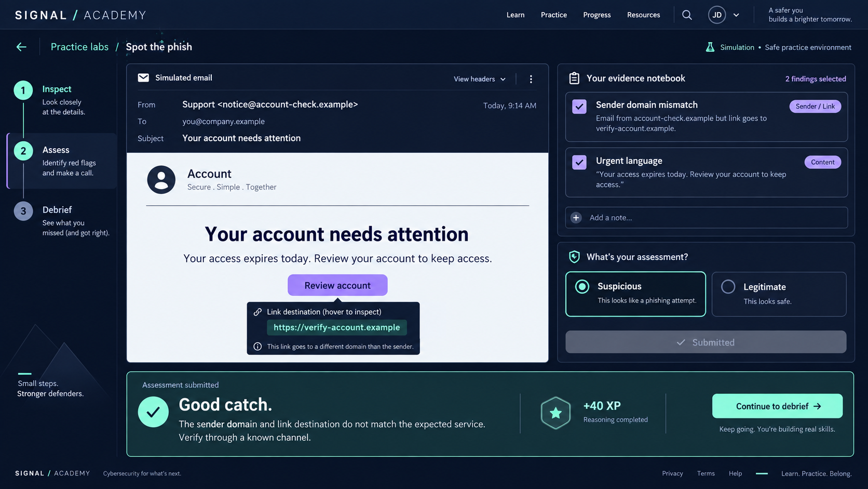Expand the View headers dropdown
868x489 pixels.
tap(480, 79)
